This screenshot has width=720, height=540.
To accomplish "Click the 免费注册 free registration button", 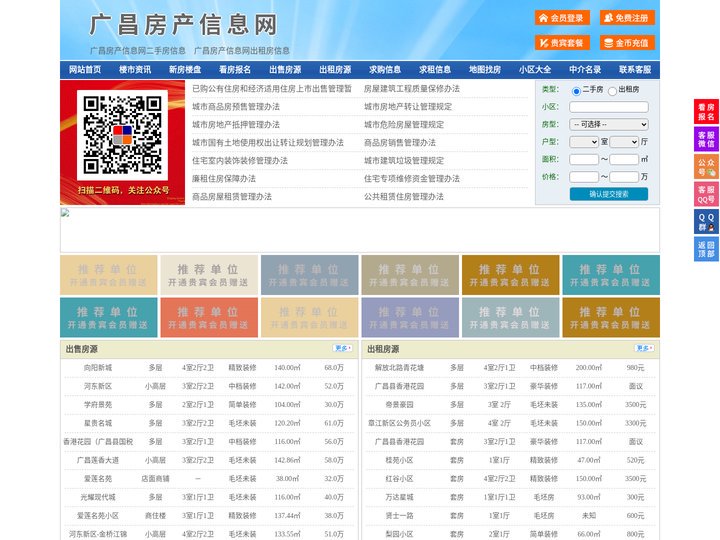I will 627,18.
